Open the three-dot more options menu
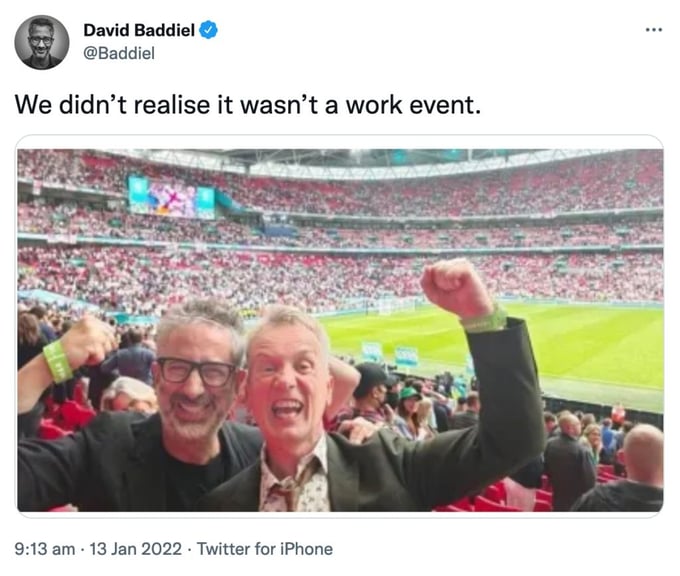 pyautogui.click(x=654, y=30)
